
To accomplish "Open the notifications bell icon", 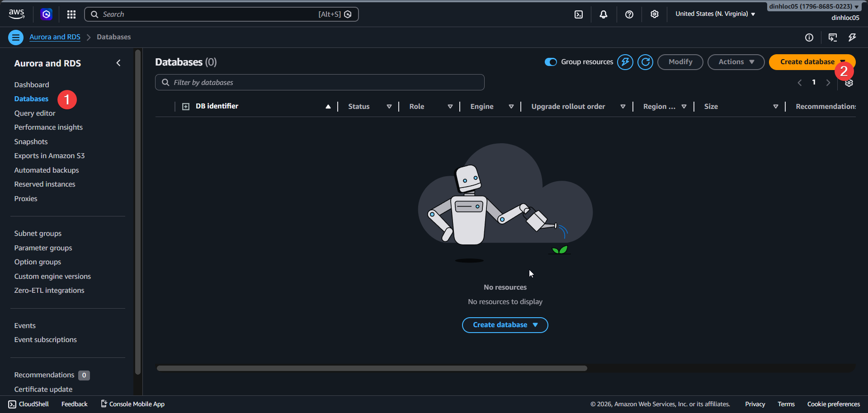I will [x=604, y=14].
